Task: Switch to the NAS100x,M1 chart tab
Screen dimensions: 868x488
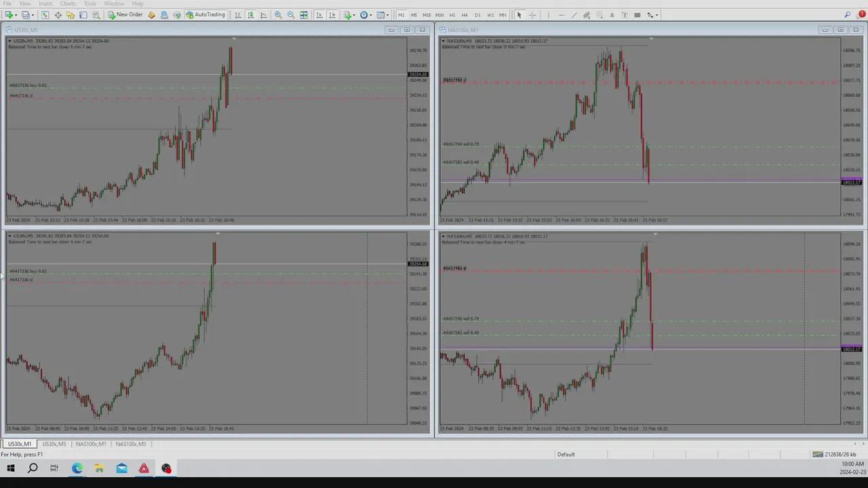Action: coord(91,444)
